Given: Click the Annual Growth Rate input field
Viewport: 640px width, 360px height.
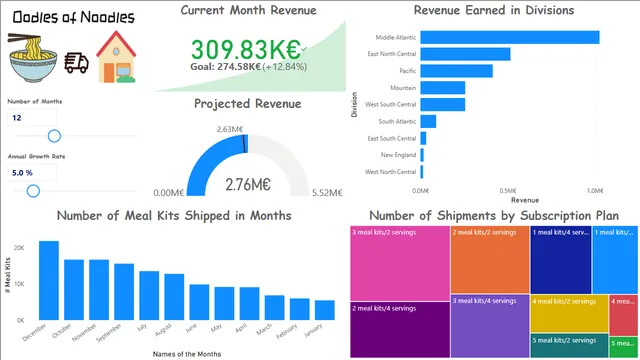Looking at the screenshot, I should [x=32, y=173].
